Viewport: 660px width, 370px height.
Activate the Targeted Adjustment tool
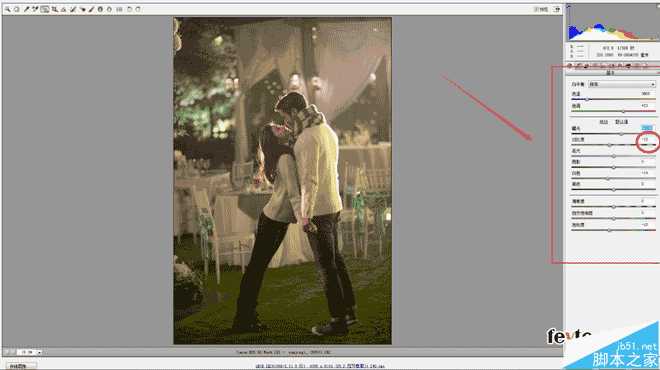click(x=45, y=9)
